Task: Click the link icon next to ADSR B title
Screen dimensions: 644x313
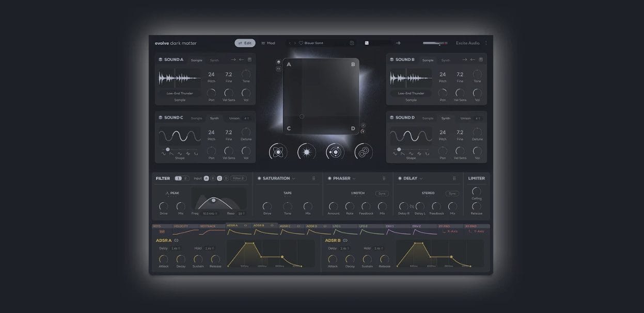Action: (345, 240)
